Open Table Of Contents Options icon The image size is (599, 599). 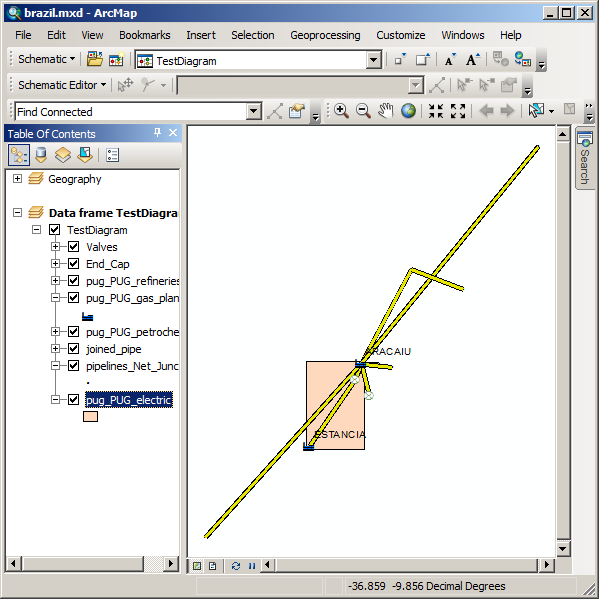coord(112,155)
